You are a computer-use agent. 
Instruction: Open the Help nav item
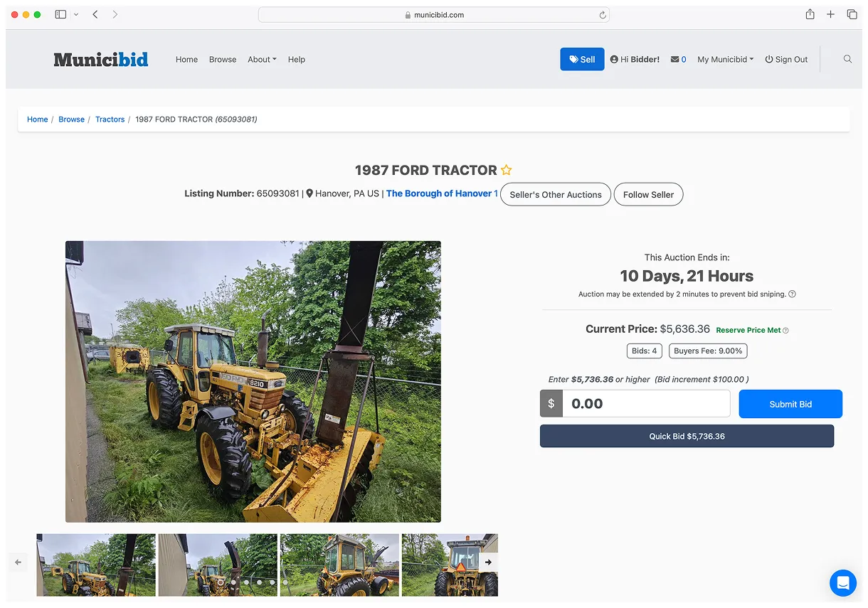tap(297, 60)
